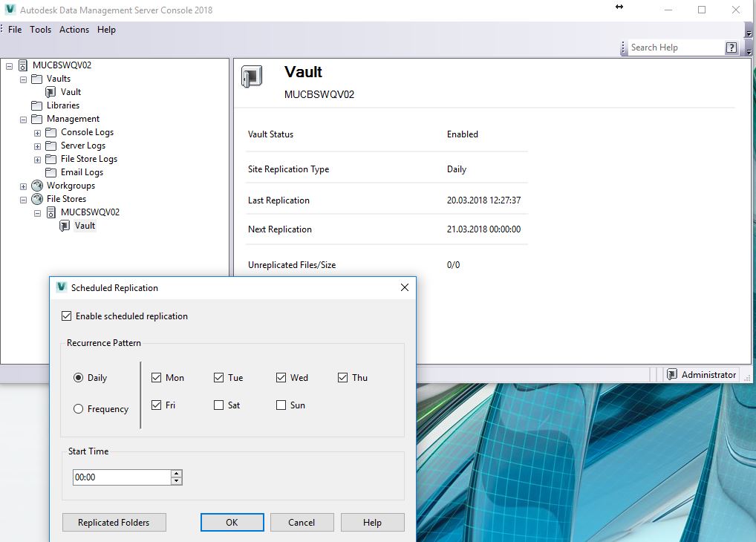Open the Email Logs folder
756x542 pixels.
coord(50,172)
